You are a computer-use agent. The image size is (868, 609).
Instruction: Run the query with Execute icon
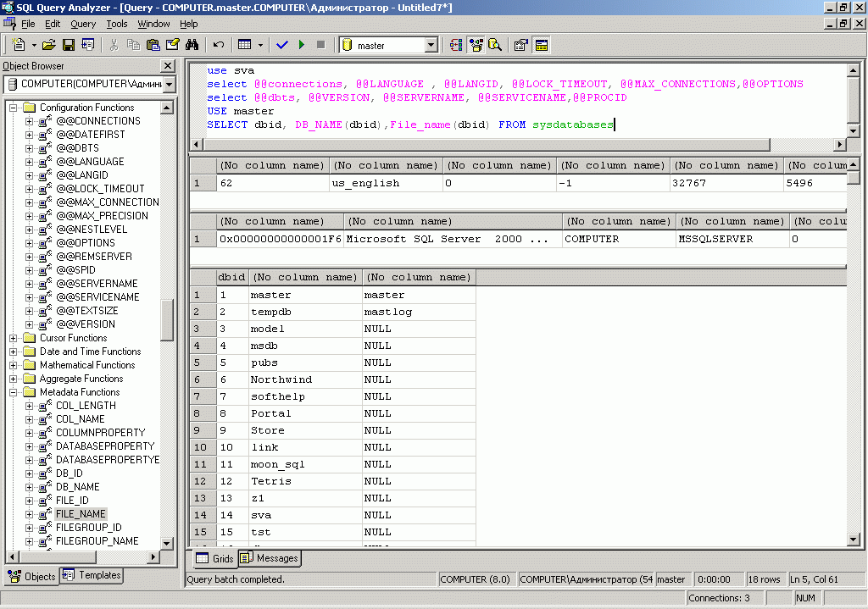(302, 45)
